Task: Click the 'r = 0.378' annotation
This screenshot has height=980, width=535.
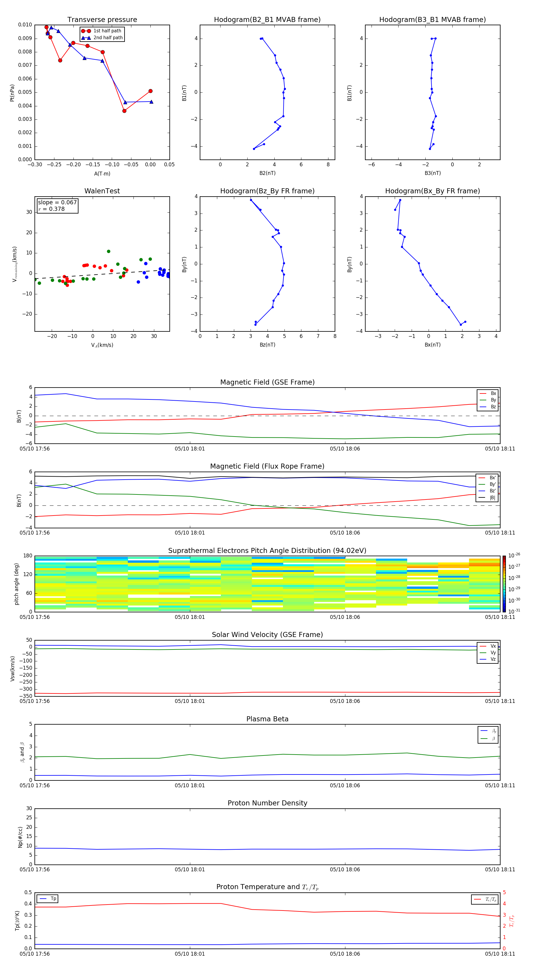Action: coord(51,209)
